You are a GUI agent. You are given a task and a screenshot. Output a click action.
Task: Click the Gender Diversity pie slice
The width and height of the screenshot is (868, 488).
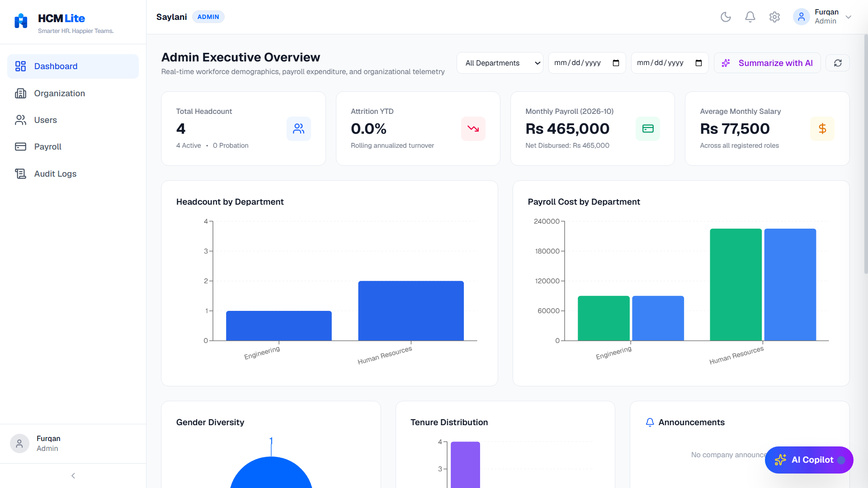click(271, 474)
